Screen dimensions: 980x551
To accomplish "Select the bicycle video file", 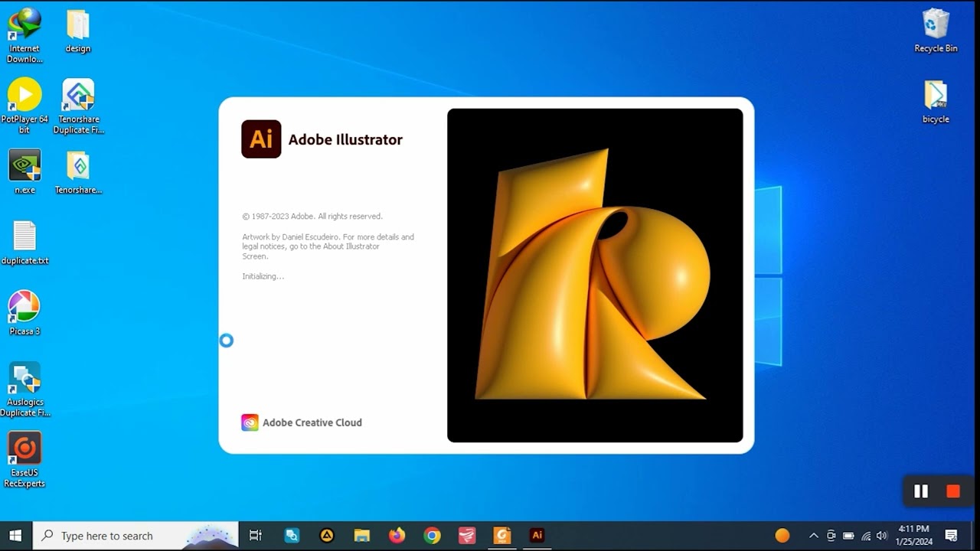I will point(936,102).
